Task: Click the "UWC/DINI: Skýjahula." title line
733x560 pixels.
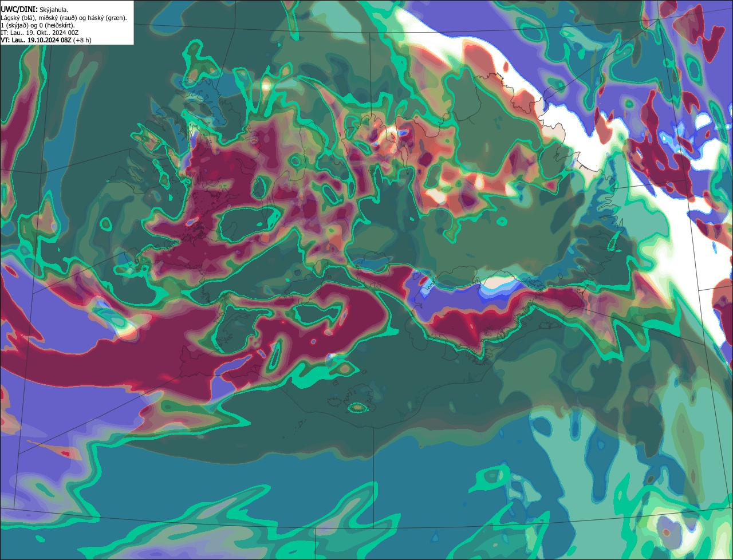Action: (34, 10)
